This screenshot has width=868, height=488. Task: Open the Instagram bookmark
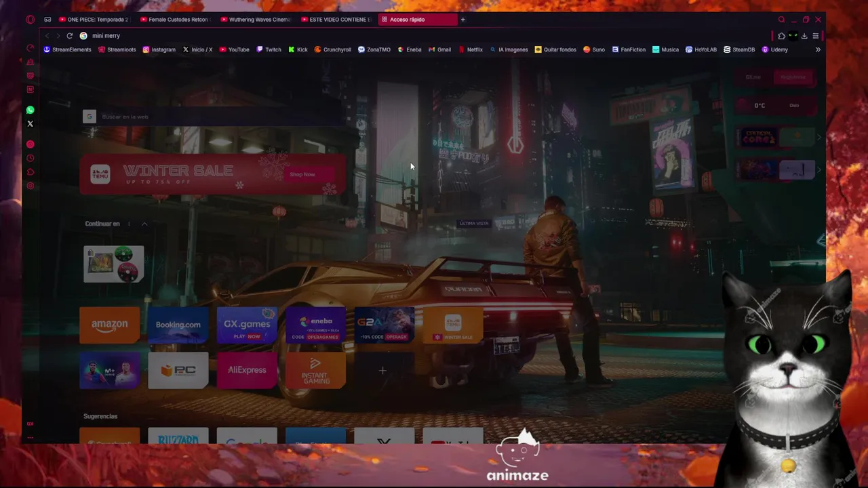pos(159,49)
